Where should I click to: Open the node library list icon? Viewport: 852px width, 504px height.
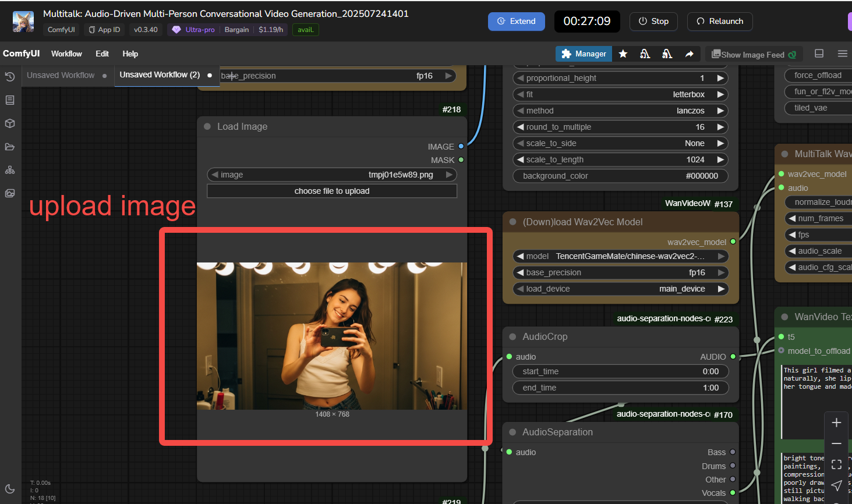point(10,100)
